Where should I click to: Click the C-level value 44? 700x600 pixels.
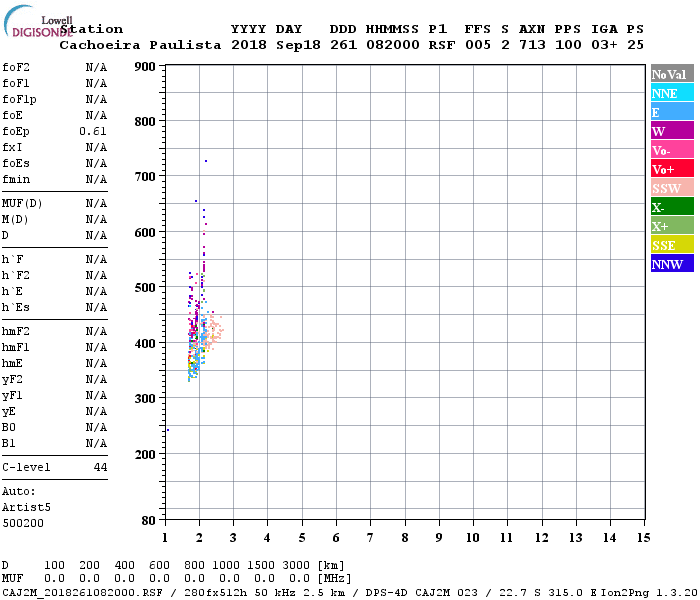pyautogui.click(x=100, y=467)
